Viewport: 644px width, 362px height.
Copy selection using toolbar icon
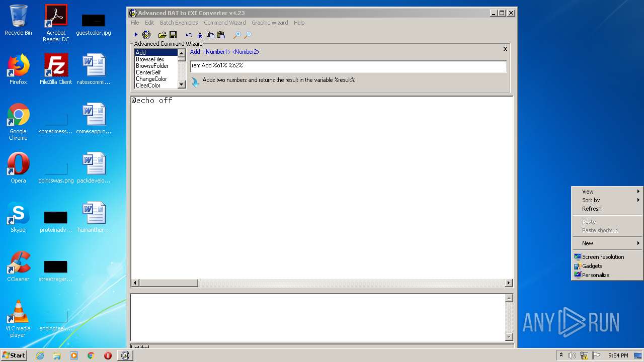click(x=210, y=35)
